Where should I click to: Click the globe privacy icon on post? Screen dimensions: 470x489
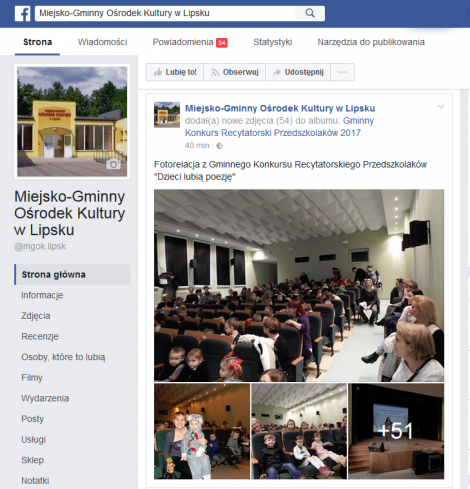[220, 146]
